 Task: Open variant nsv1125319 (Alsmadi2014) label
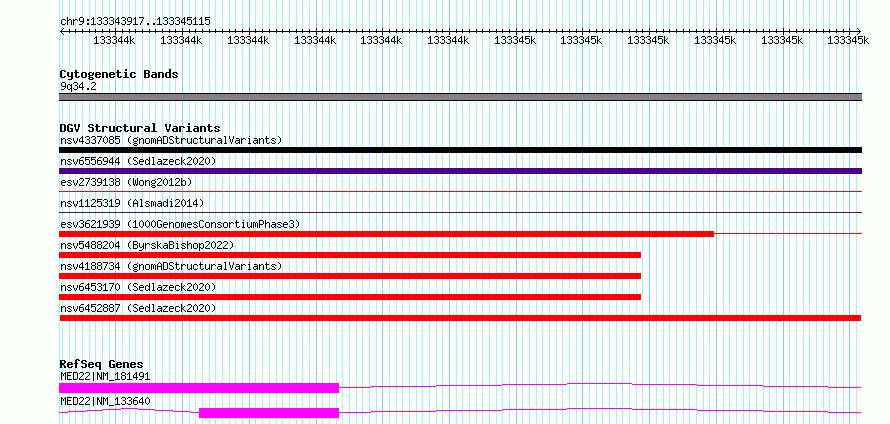click(132, 203)
